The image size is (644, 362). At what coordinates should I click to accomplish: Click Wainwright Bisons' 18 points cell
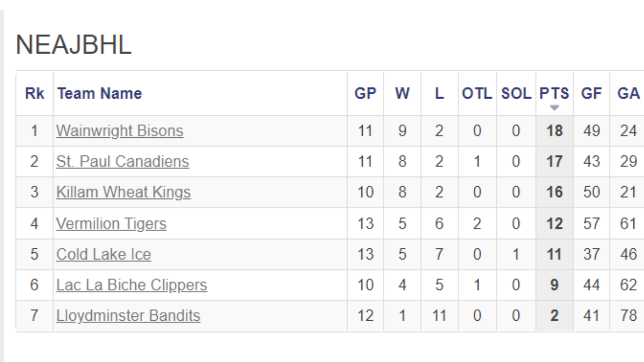554,131
